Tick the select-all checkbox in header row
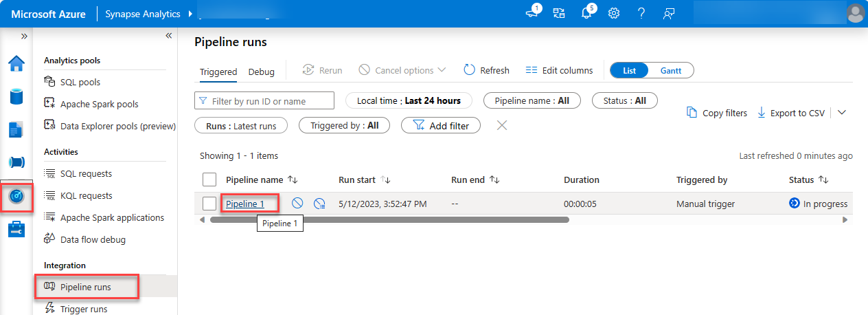868x315 pixels. click(x=209, y=180)
